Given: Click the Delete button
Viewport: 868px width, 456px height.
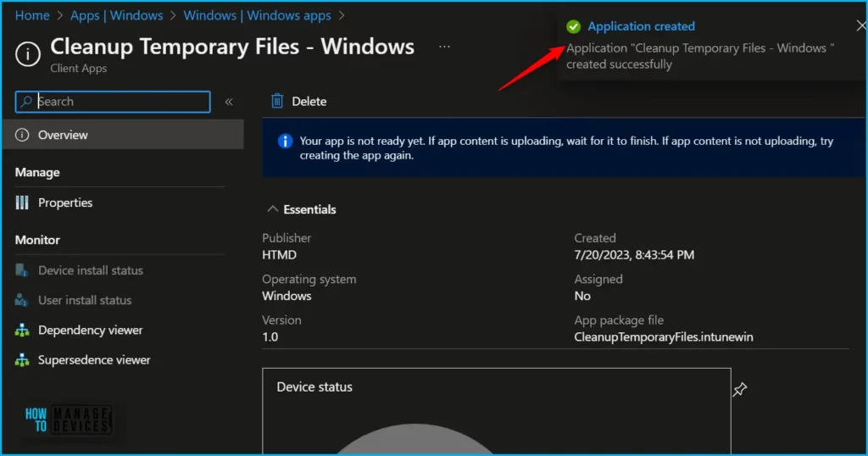Looking at the screenshot, I should (299, 101).
